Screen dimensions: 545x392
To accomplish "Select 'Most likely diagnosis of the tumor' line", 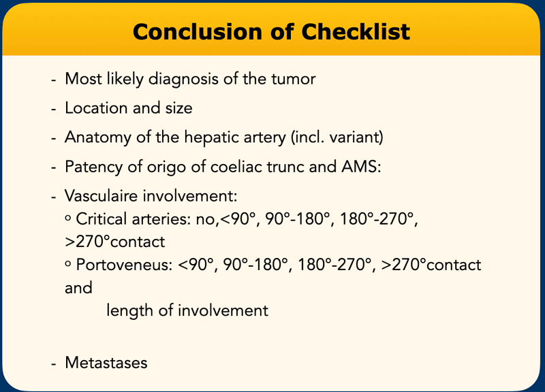I will [x=190, y=79].
